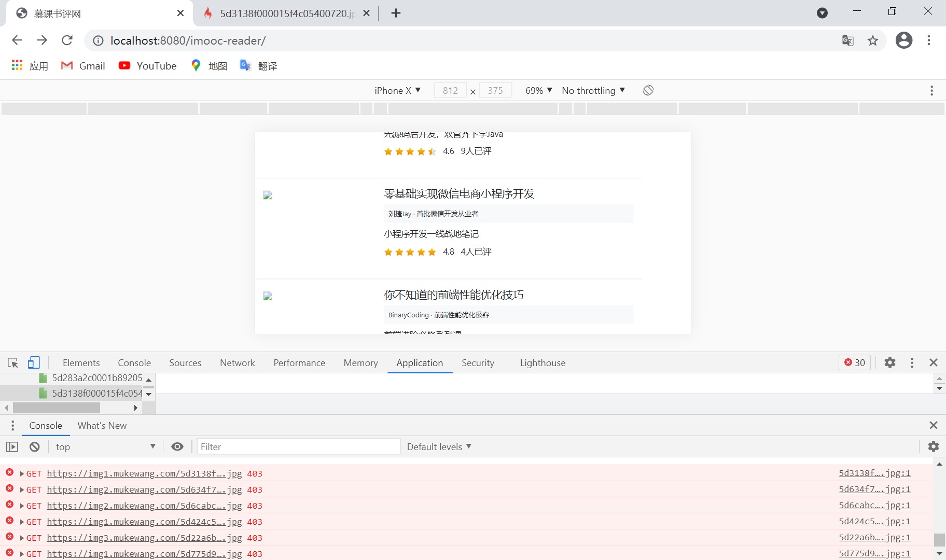Open the drawer three-dot menu

12,426
